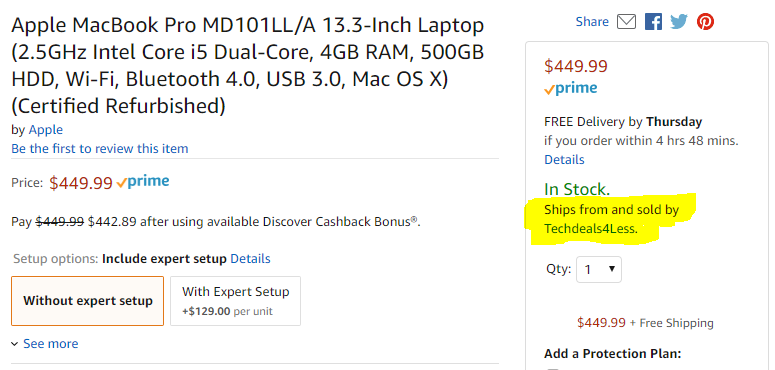Image resolution: width=775 pixels, height=370 pixels.
Task: Open the Qty dropdown
Action: [x=599, y=270]
